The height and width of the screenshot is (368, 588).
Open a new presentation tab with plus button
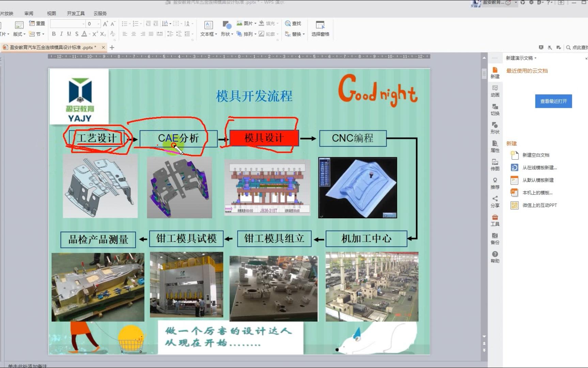click(x=112, y=47)
